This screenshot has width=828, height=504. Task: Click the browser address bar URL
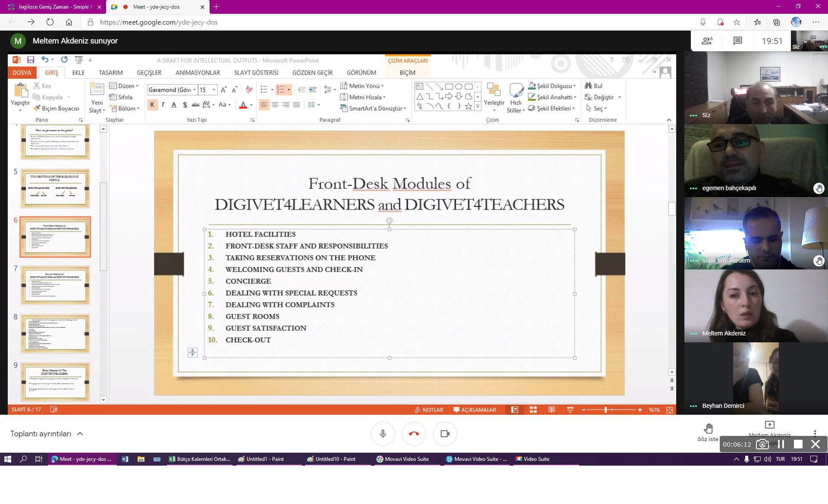point(159,22)
